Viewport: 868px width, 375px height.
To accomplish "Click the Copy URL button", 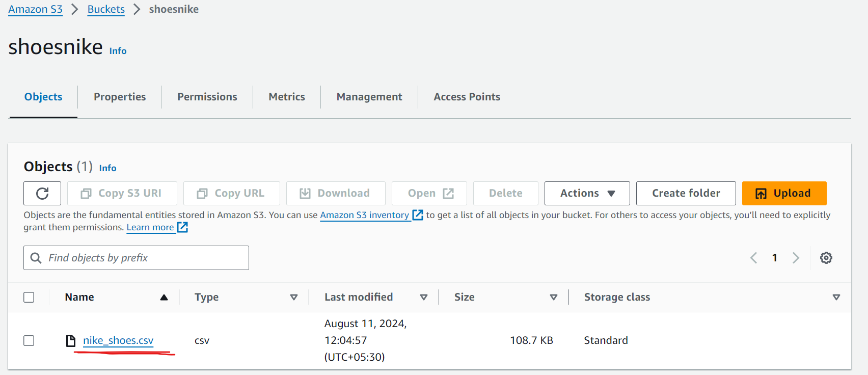I will coord(232,193).
